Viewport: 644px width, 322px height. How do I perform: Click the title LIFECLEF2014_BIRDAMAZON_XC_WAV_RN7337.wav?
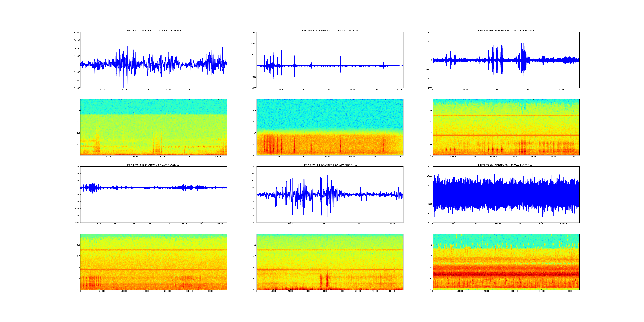pos(330,31)
